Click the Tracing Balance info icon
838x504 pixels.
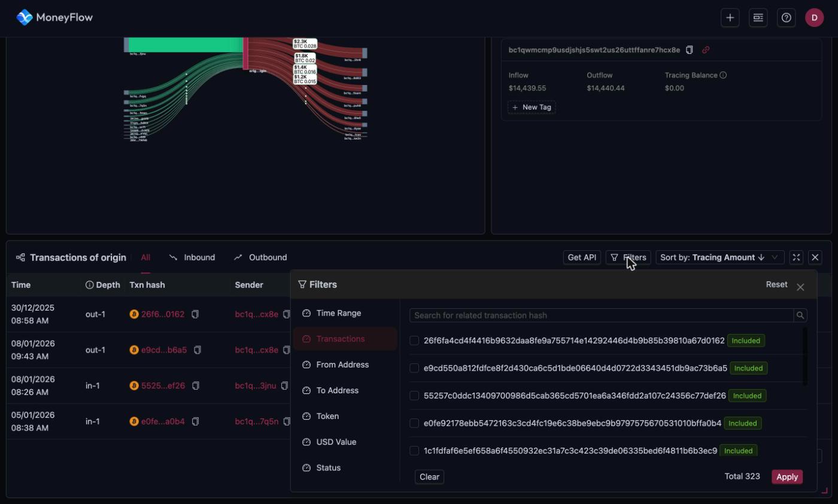pyautogui.click(x=723, y=75)
